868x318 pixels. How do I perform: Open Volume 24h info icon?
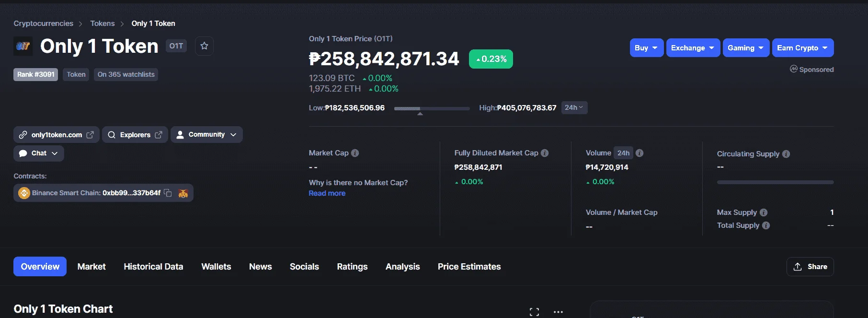tap(640, 153)
